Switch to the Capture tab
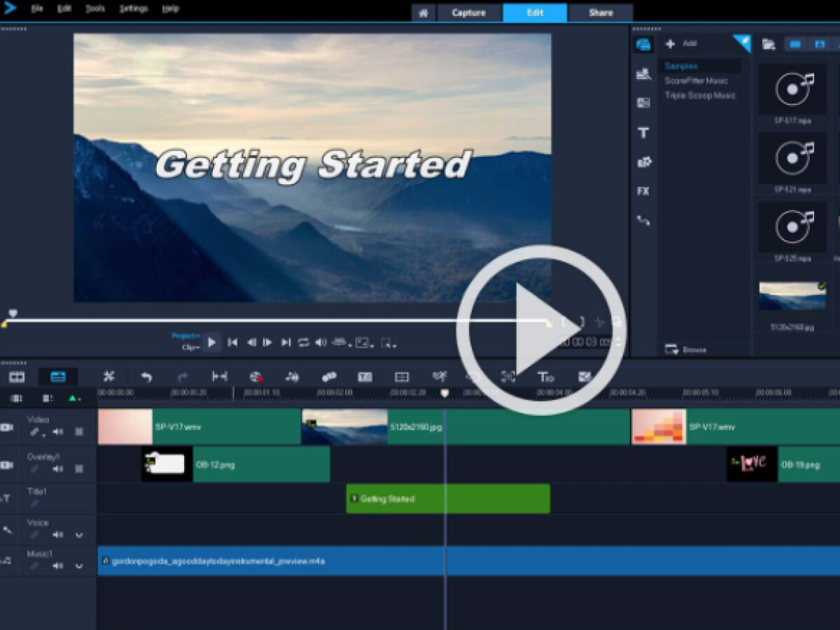Viewport: 840px width, 630px height. [468, 13]
